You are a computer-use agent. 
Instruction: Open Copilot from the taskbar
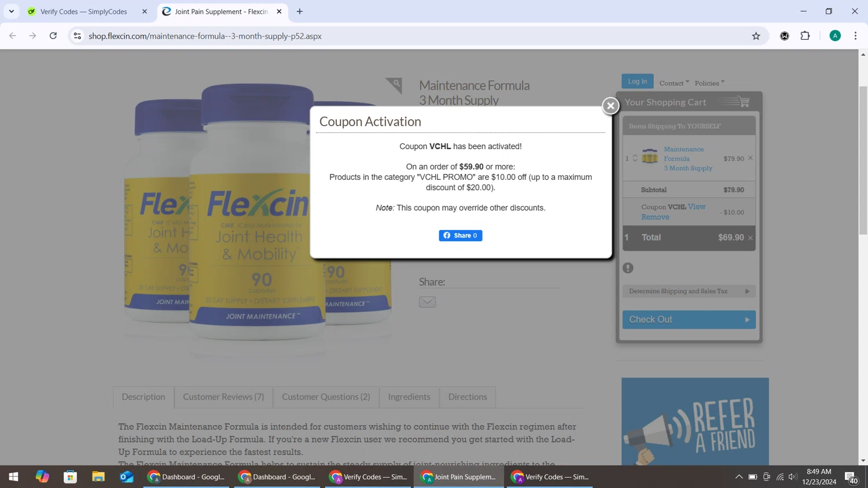(42, 477)
